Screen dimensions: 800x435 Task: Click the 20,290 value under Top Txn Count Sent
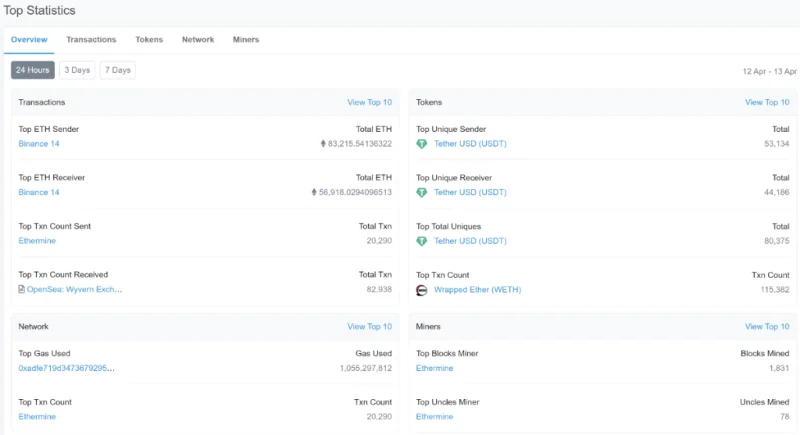[379, 241]
